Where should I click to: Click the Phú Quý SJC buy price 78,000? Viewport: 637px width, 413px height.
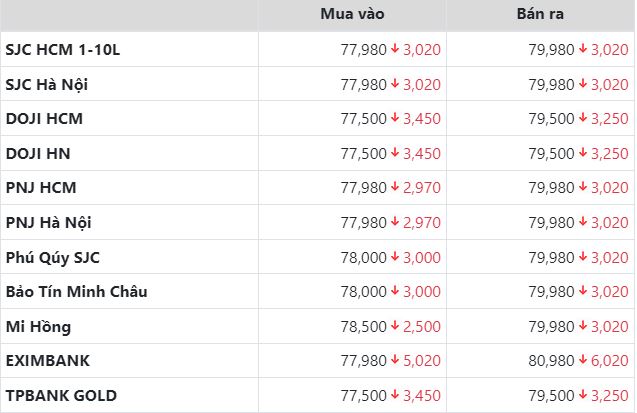point(363,257)
